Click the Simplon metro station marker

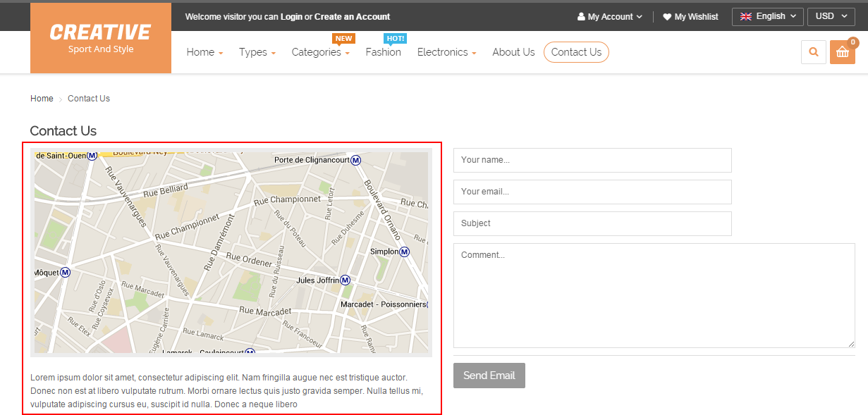405,252
